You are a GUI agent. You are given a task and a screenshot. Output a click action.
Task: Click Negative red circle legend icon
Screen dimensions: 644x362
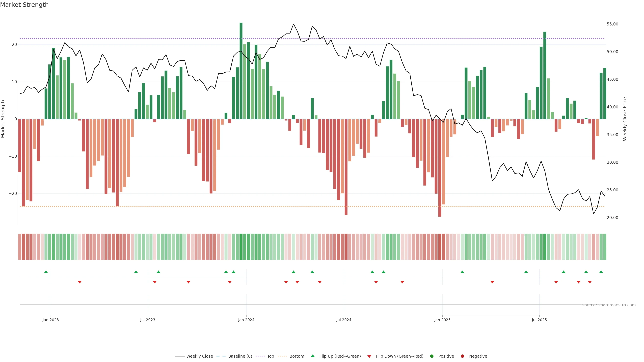tap(462, 356)
